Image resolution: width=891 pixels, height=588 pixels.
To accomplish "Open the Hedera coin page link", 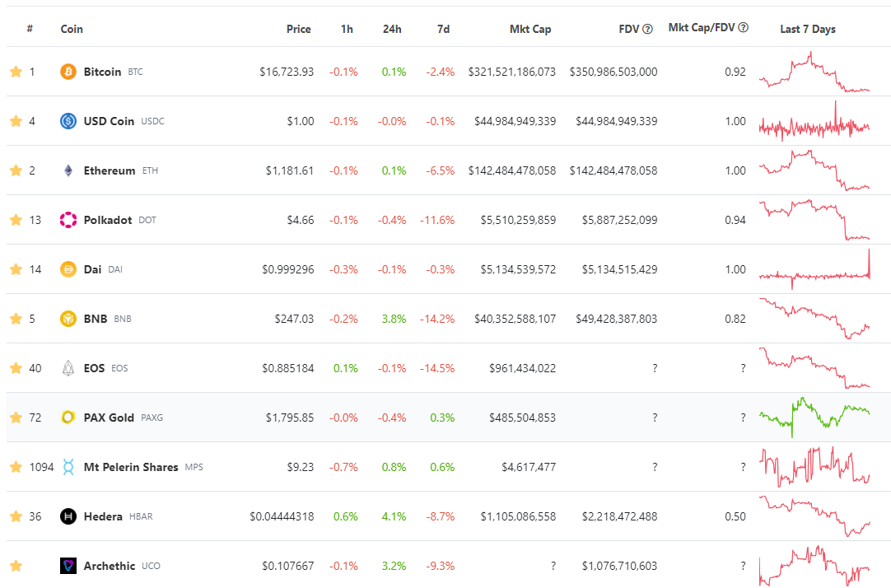I will [x=103, y=516].
